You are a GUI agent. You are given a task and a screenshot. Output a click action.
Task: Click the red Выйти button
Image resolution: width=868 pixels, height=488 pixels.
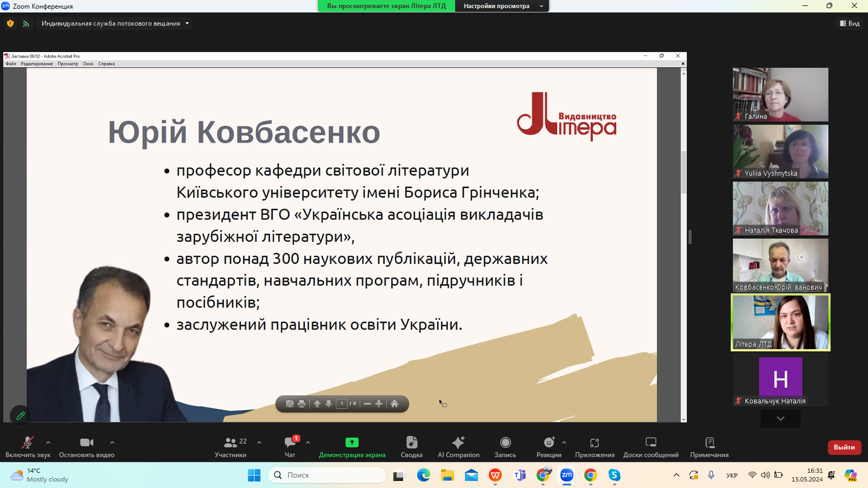click(844, 447)
